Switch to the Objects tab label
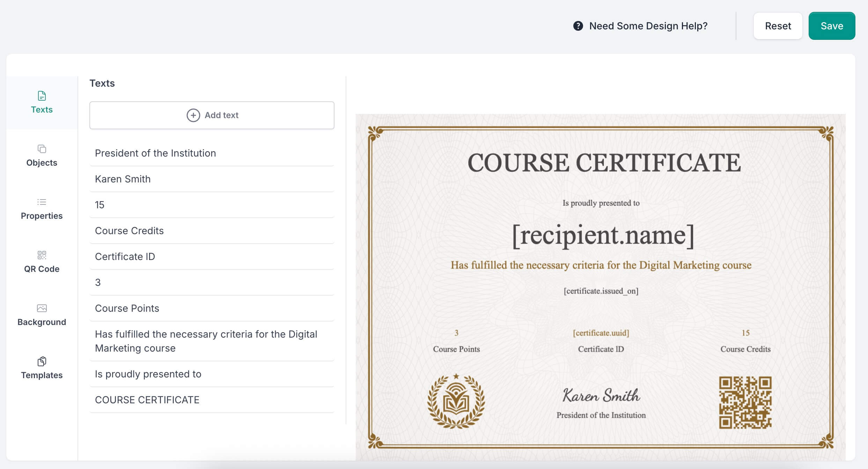 pos(42,163)
